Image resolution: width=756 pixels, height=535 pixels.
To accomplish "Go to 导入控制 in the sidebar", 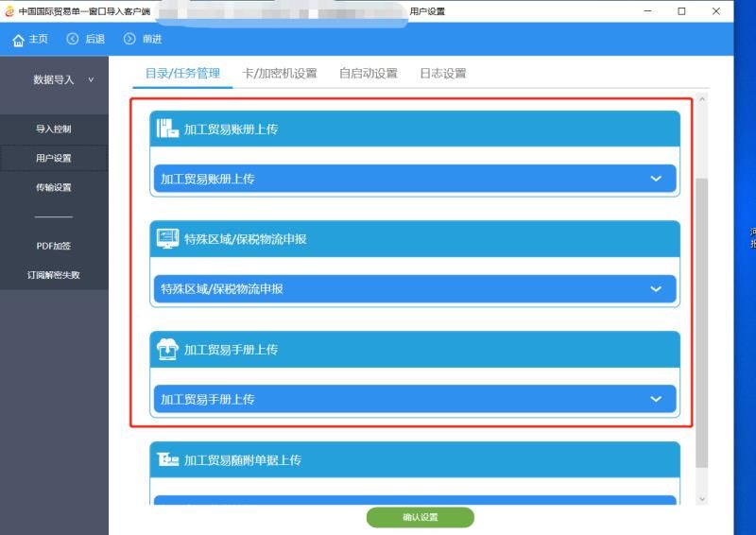I will coord(54,129).
